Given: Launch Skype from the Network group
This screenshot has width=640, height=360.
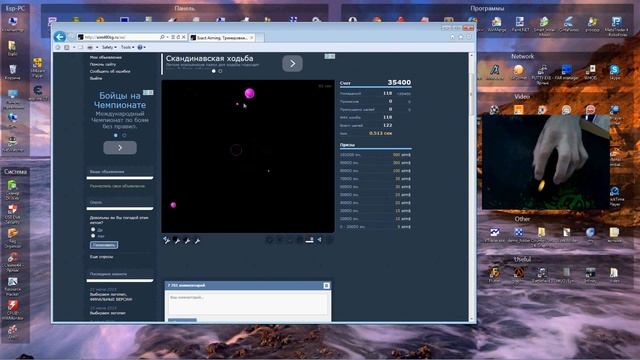Looking at the screenshot, I should tap(614, 72).
